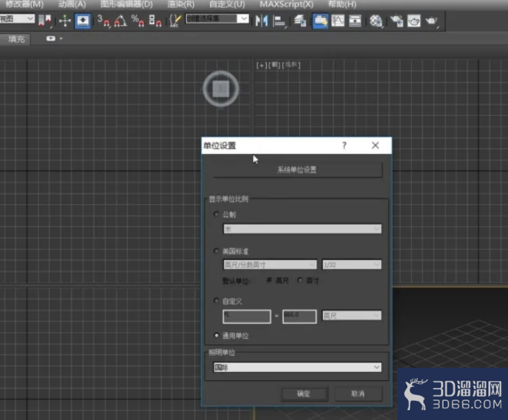Open the Curve Editor icon
The width and height of the screenshot is (508, 420).
click(338, 21)
